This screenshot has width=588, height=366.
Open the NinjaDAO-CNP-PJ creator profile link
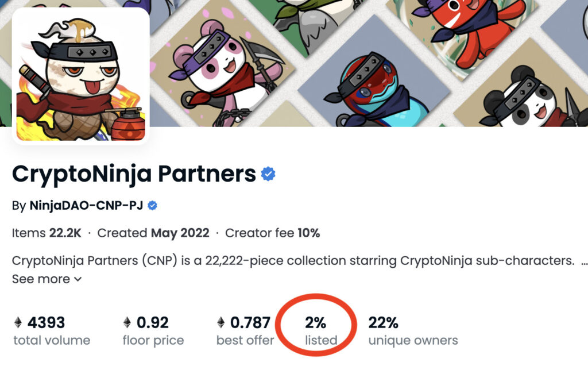pyautogui.click(x=86, y=206)
